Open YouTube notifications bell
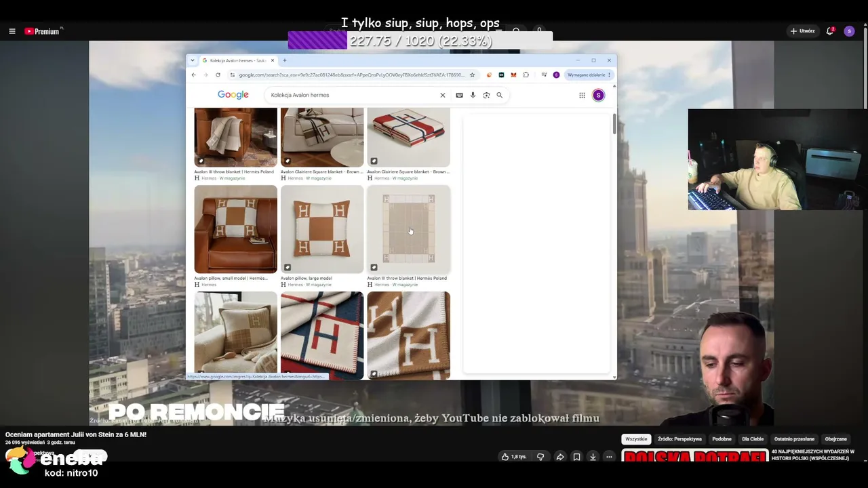The image size is (868, 488). tap(829, 31)
